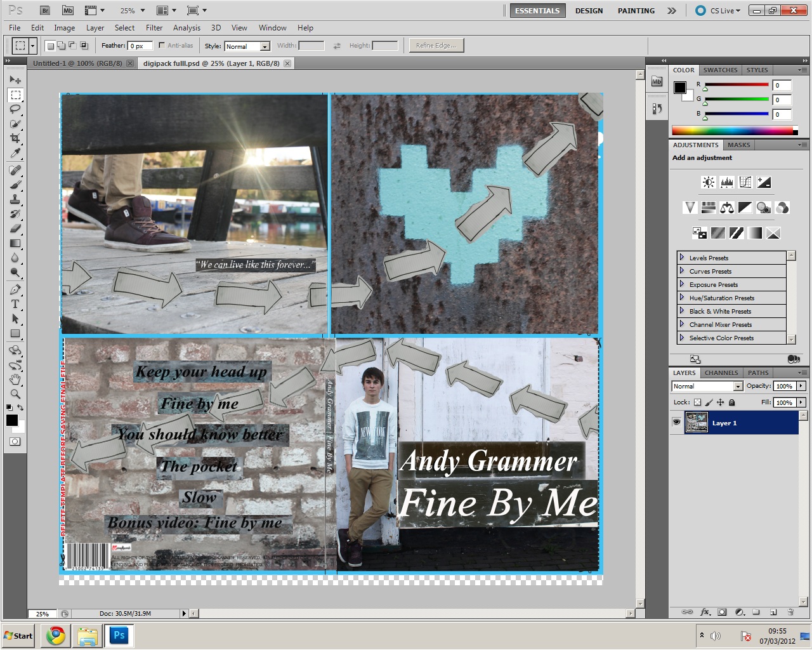Toggle lock transparent pixels
Viewport: 812px width, 650px height.
(698, 402)
